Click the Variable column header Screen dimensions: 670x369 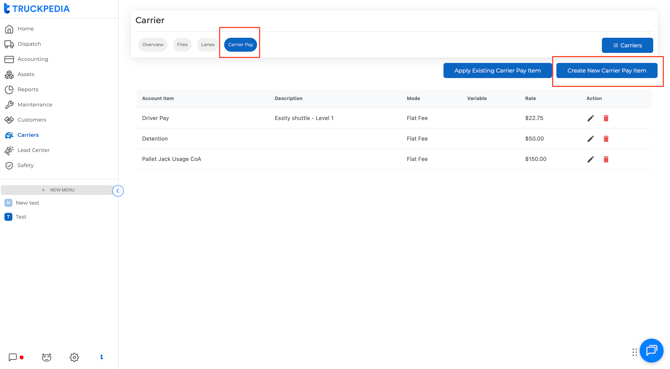(x=477, y=98)
